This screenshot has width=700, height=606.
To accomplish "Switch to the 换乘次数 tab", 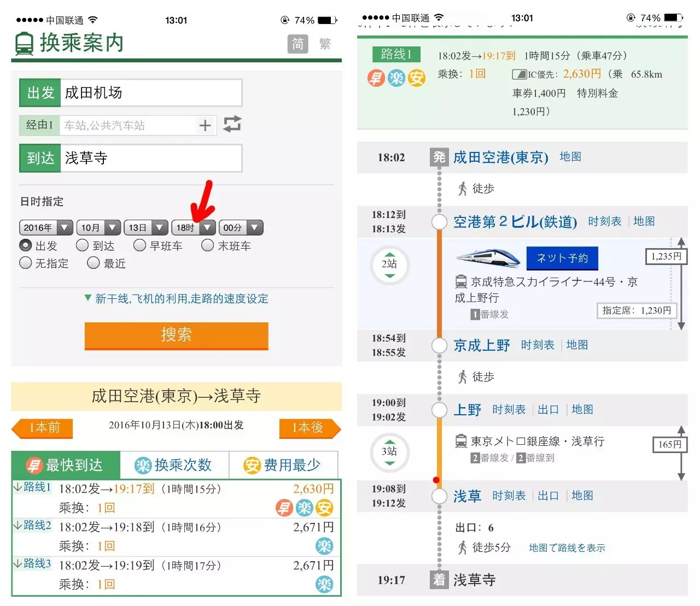I will [175, 464].
